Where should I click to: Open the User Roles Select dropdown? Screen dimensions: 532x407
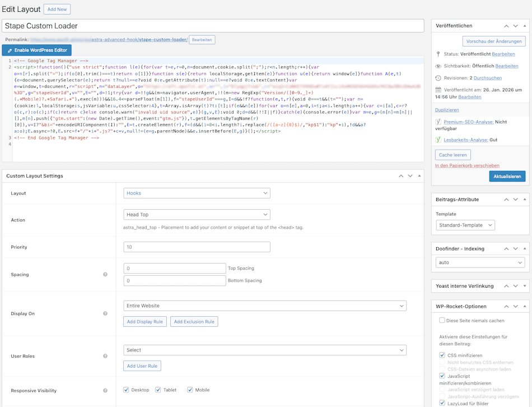[x=265, y=350]
